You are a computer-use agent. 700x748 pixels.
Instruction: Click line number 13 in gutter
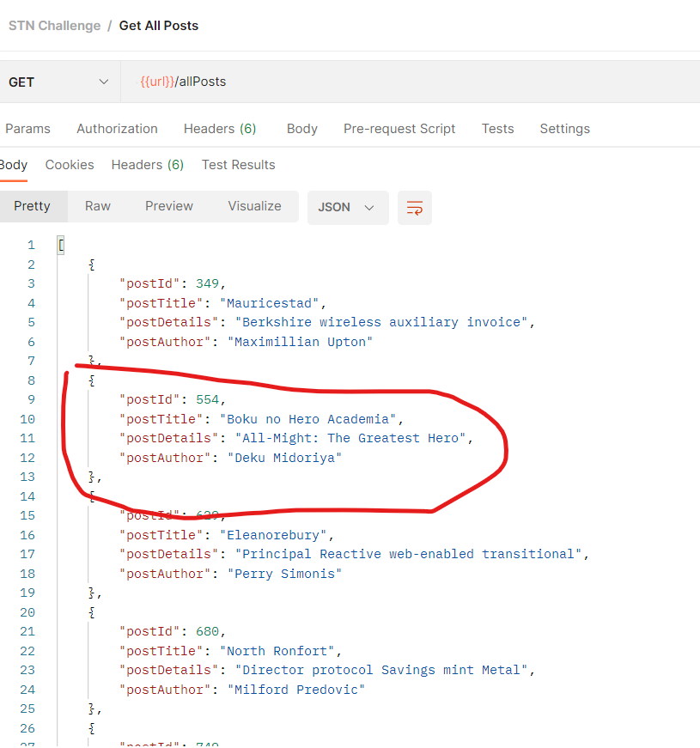point(27,477)
